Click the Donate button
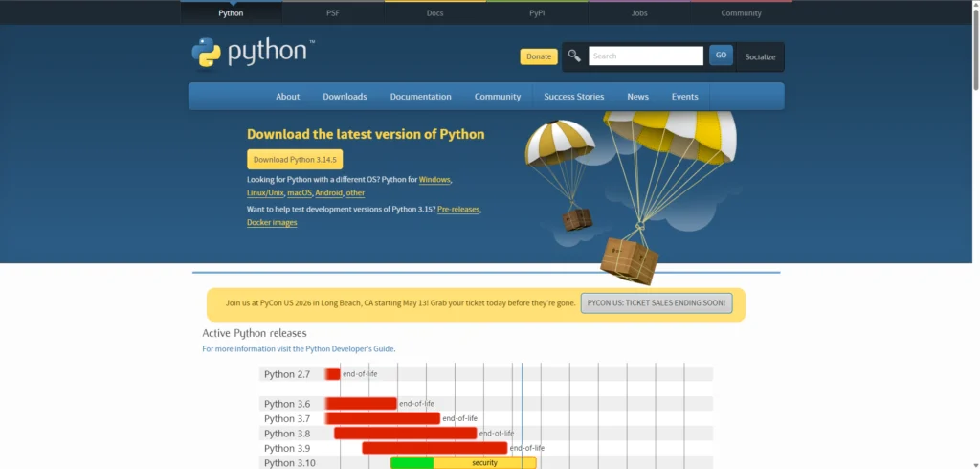 click(x=539, y=56)
